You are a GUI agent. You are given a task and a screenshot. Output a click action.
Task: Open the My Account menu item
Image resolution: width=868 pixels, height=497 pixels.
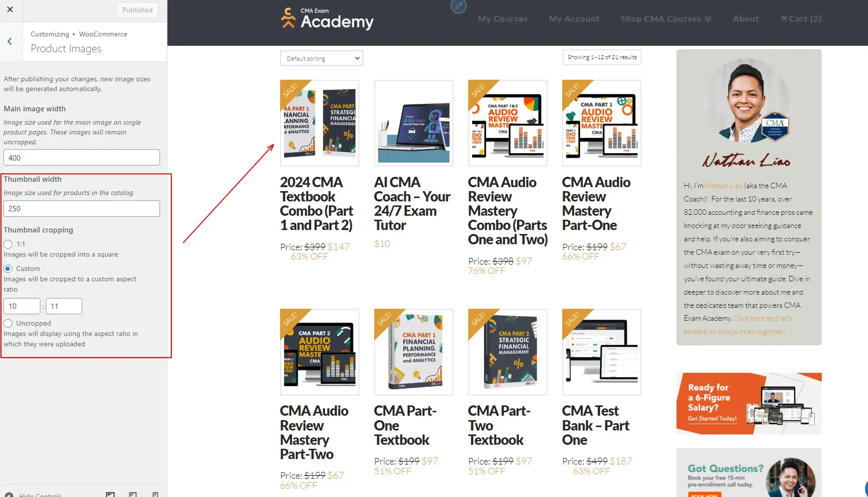coord(574,19)
